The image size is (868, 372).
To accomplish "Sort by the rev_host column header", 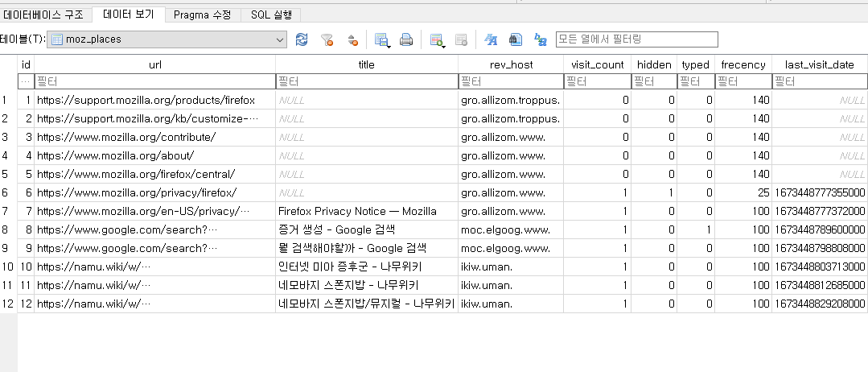I will click(x=511, y=64).
